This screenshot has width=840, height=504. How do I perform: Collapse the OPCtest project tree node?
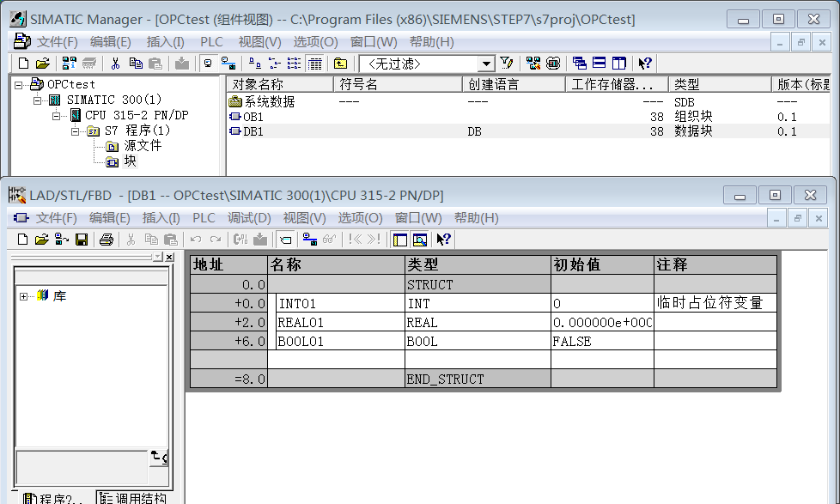[19, 85]
